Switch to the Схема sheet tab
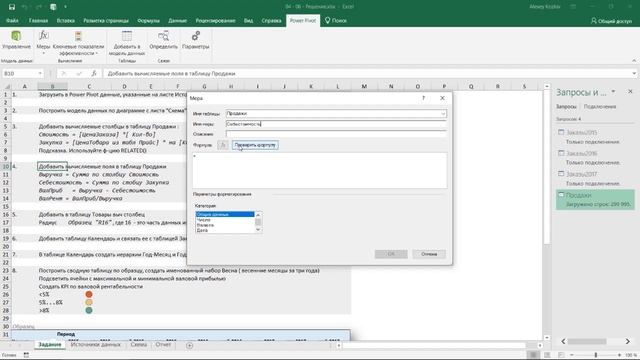Image resolution: width=640 pixels, height=360 pixels. [x=139, y=345]
